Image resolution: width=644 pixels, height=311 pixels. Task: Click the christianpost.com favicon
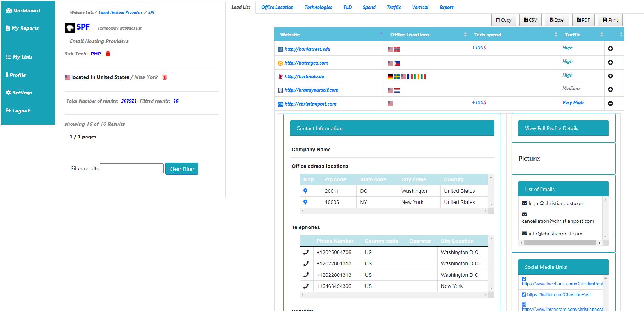[280, 104]
